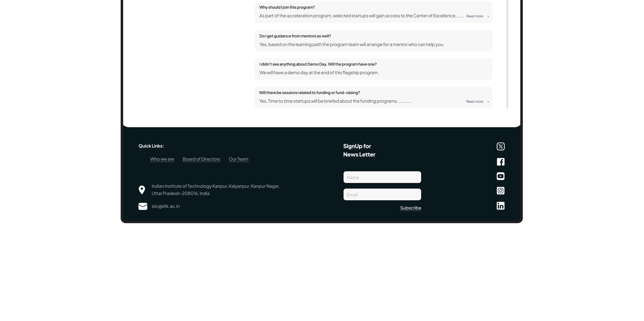Select the mentors guidance FAQ card

[x=373, y=41]
